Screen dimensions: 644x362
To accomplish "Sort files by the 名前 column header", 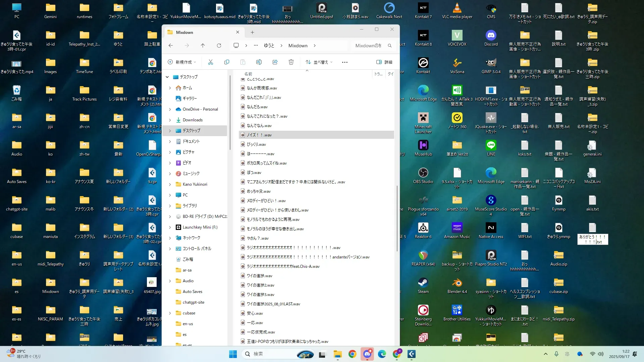I will pyautogui.click(x=248, y=74).
